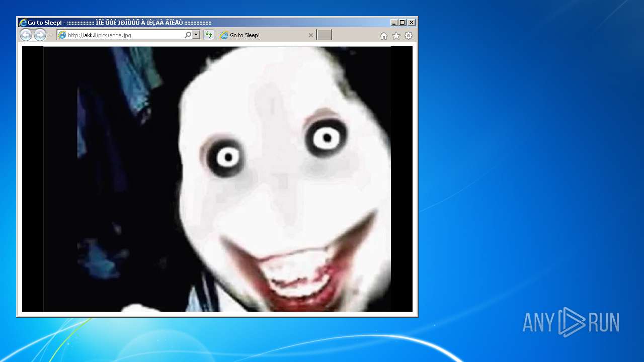Screen dimensions: 644x362
Task: Open a new tab with the blank tab button
Action: (324, 35)
